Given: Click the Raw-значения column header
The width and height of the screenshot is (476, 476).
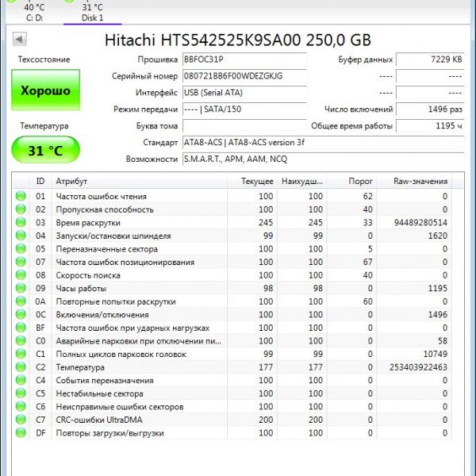Looking at the screenshot, I should point(414,181).
